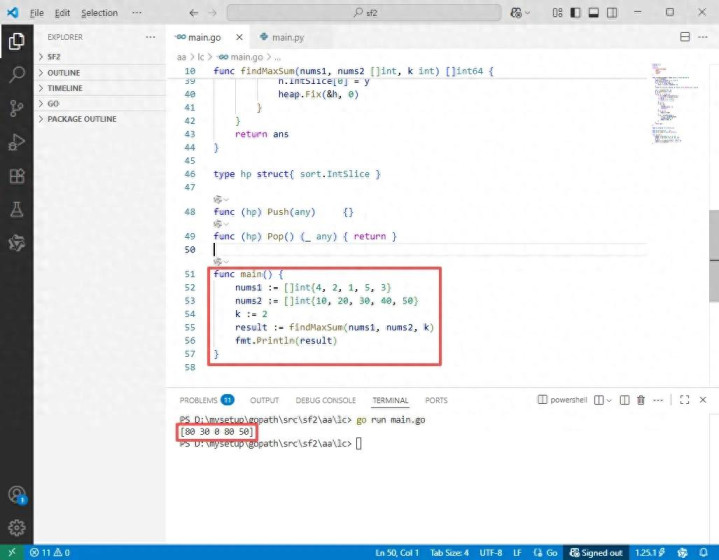Split the editor right
Screen dimensions: 719x560
pyautogui.click(x=685, y=37)
